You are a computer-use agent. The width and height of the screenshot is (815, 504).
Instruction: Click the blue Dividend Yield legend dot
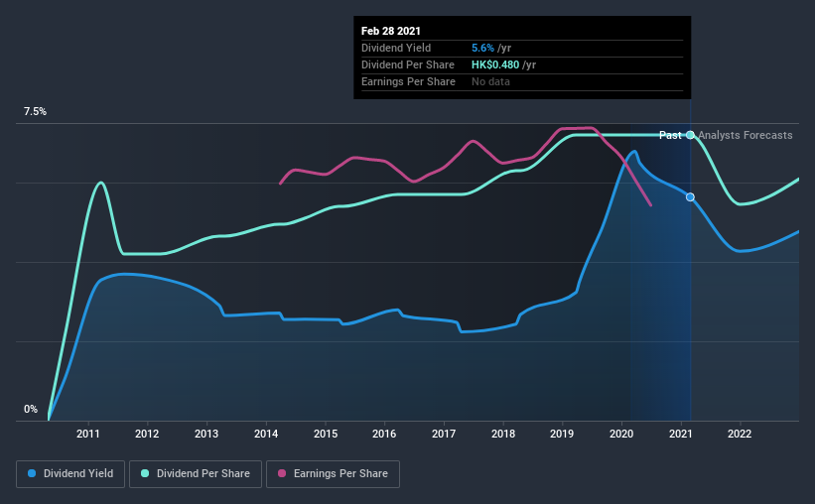click(32, 473)
